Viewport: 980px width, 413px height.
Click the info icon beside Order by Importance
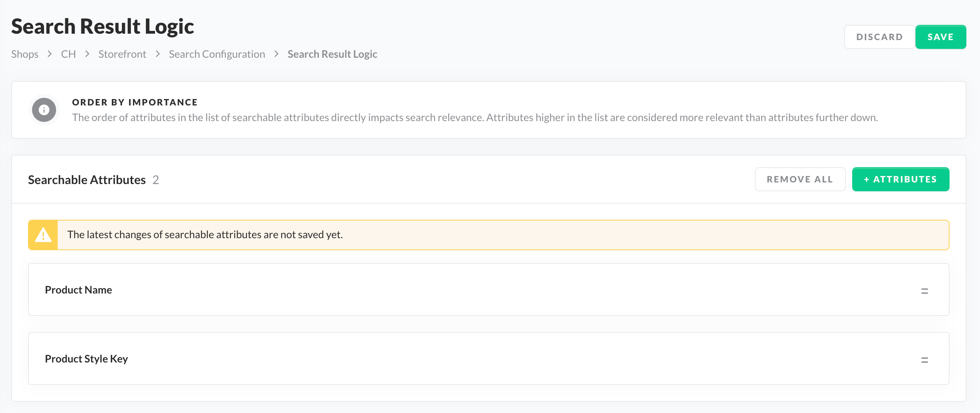44,110
